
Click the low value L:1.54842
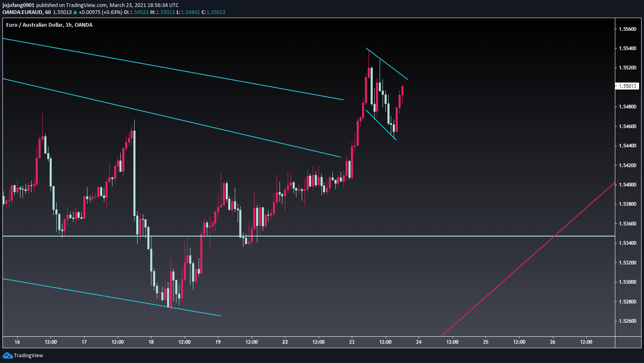188,12
